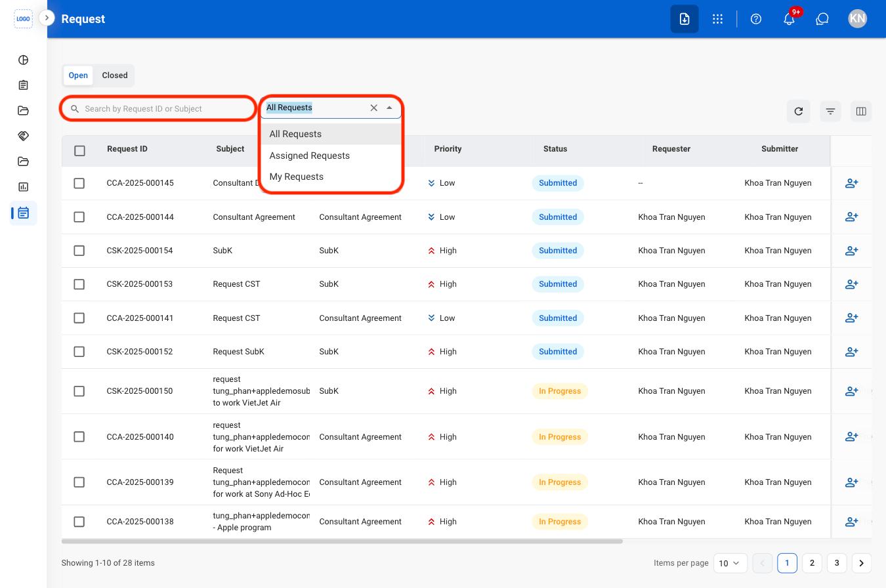Open notifications bell with 9+ badge
886x588 pixels.
[790, 18]
